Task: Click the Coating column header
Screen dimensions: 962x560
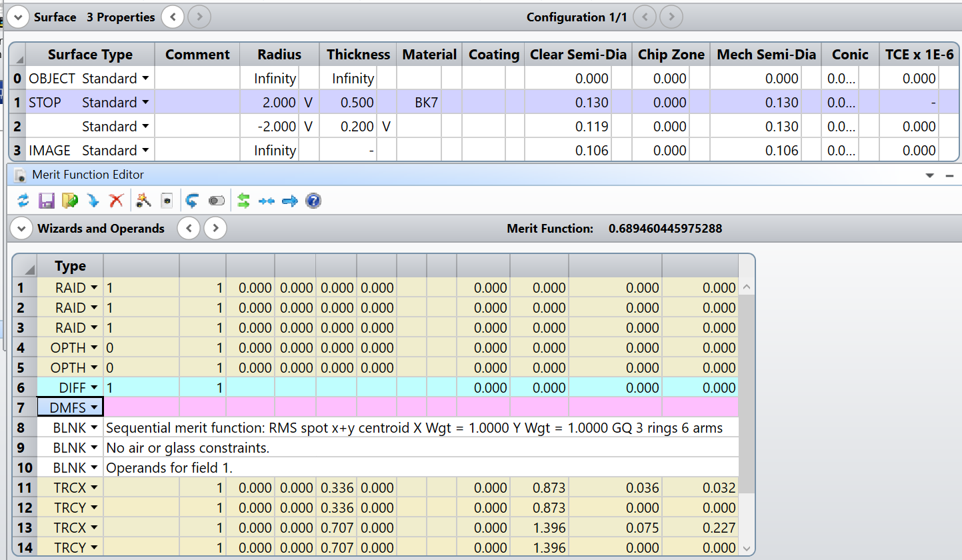Action: [493, 55]
